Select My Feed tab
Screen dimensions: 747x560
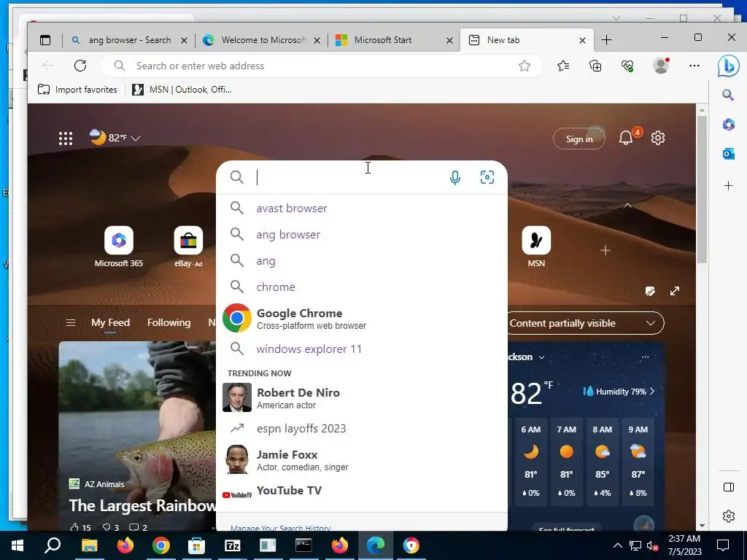110,323
